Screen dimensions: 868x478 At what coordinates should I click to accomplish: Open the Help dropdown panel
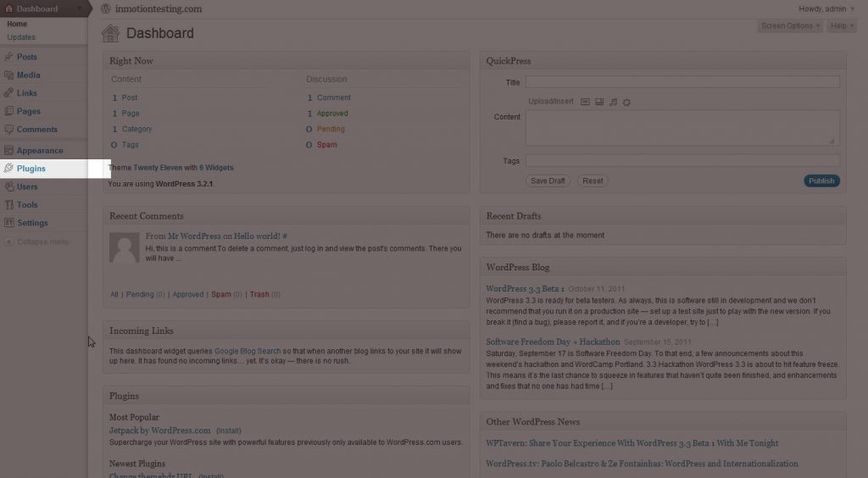tap(839, 26)
